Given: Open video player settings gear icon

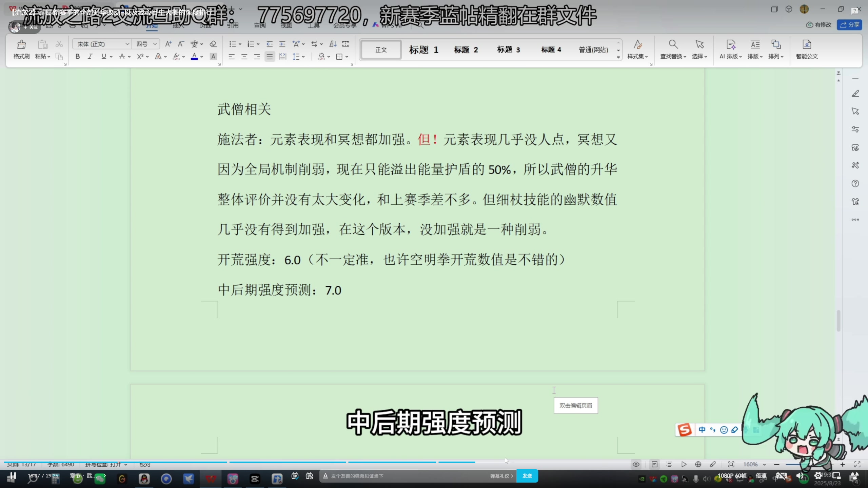Looking at the screenshot, I should tap(818, 476).
